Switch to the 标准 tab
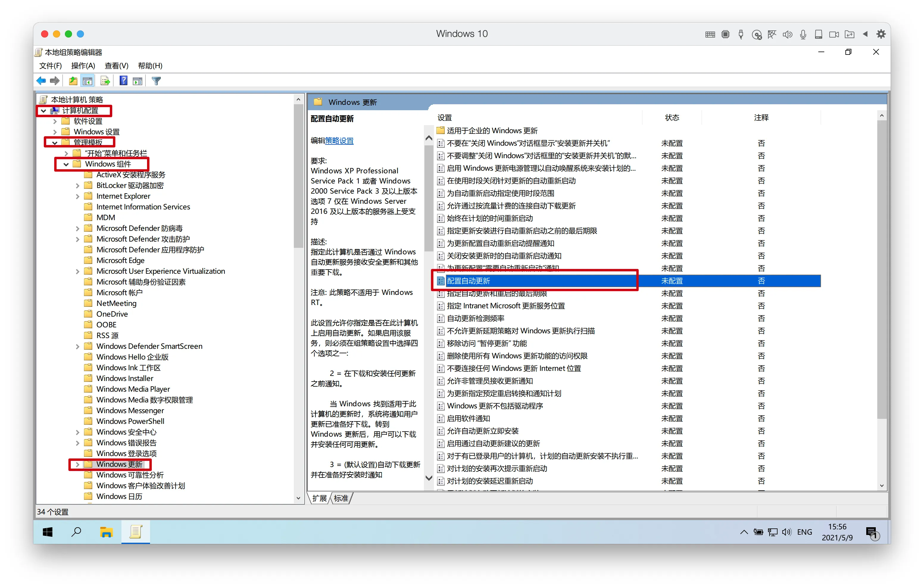This screenshot has height=588, width=924. (x=341, y=498)
